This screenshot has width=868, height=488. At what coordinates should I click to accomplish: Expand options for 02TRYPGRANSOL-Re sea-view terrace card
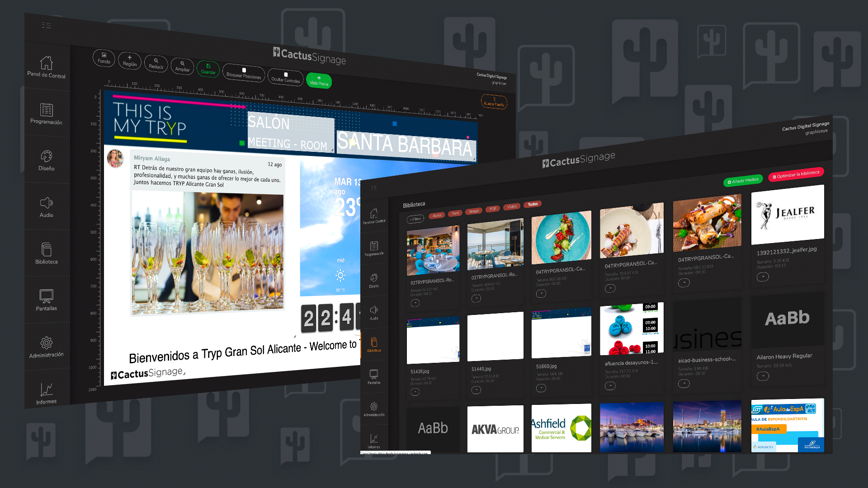pyautogui.click(x=476, y=298)
